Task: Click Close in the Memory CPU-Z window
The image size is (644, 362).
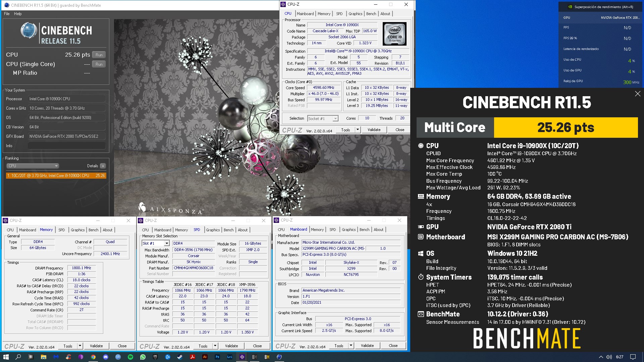Action: [122, 346]
